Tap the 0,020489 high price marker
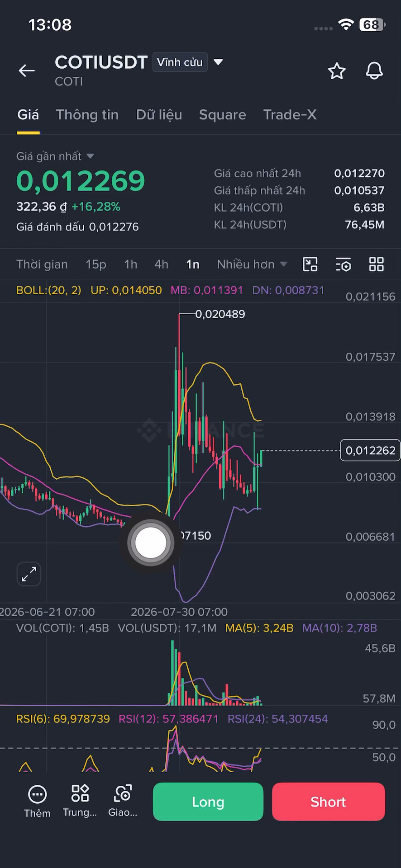401x868 pixels. tap(220, 314)
